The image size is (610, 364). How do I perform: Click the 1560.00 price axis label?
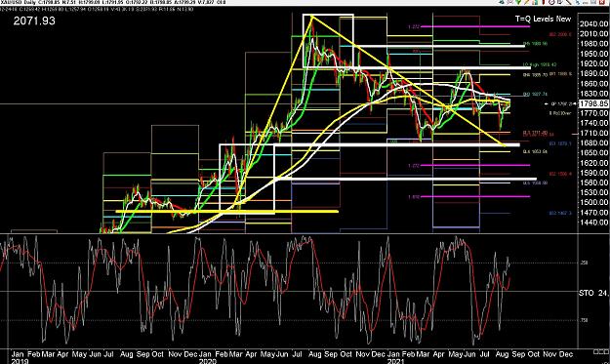point(593,182)
